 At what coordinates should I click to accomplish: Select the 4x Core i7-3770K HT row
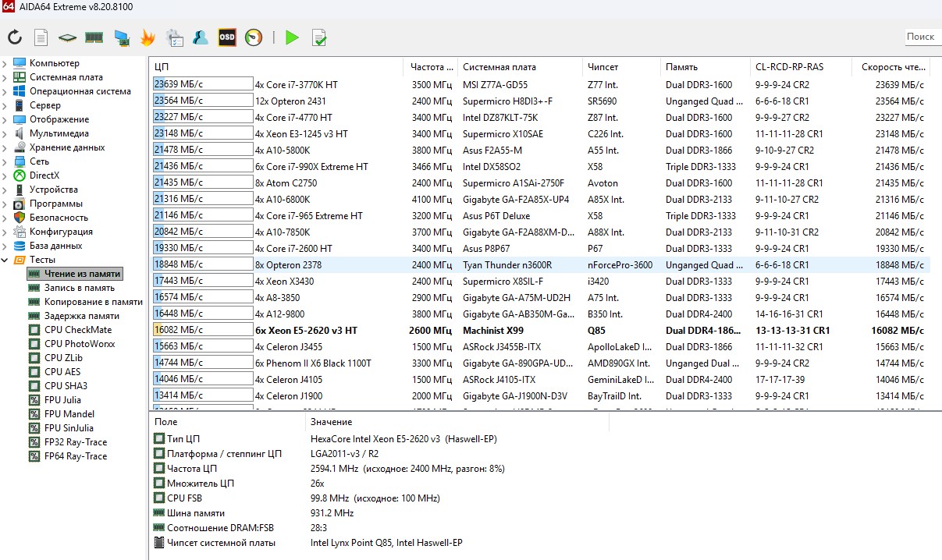click(x=539, y=84)
